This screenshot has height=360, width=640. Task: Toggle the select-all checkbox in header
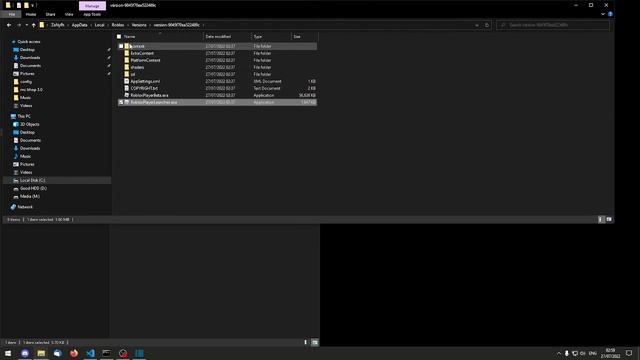(119, 36)
